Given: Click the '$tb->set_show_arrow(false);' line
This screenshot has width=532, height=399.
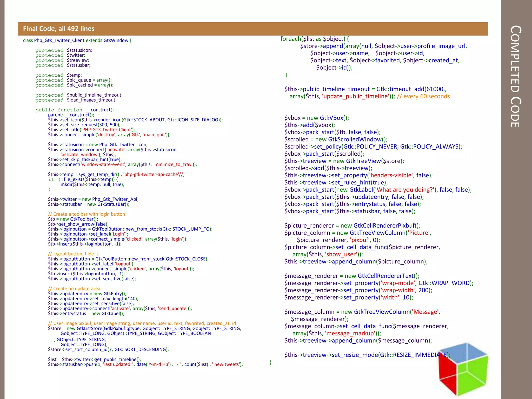Looking at the screenshot, I should point(78,224).
